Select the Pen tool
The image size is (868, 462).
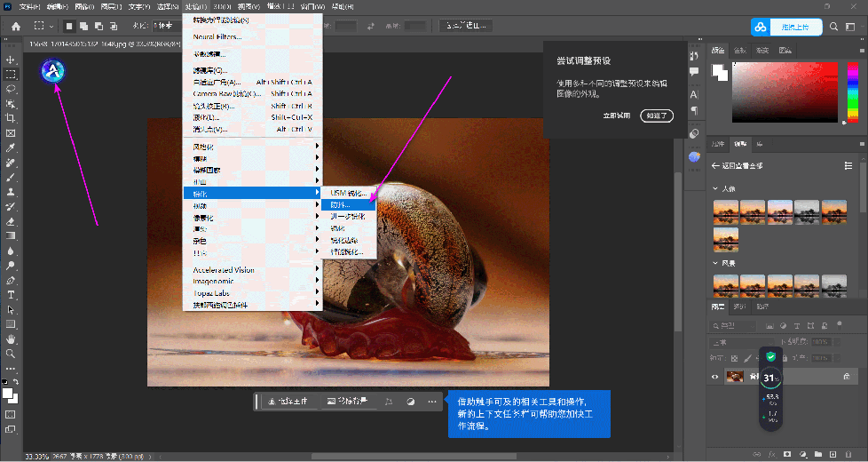pos(11,280)
